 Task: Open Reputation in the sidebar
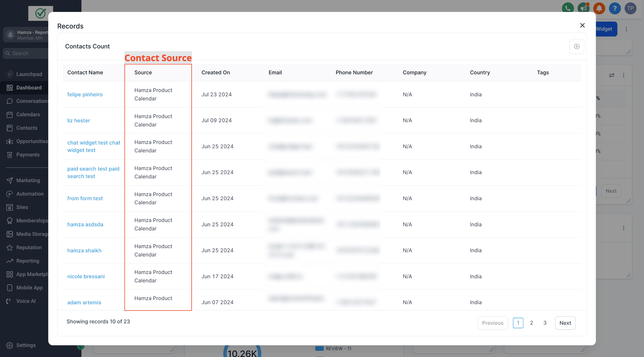pos(24,247)
